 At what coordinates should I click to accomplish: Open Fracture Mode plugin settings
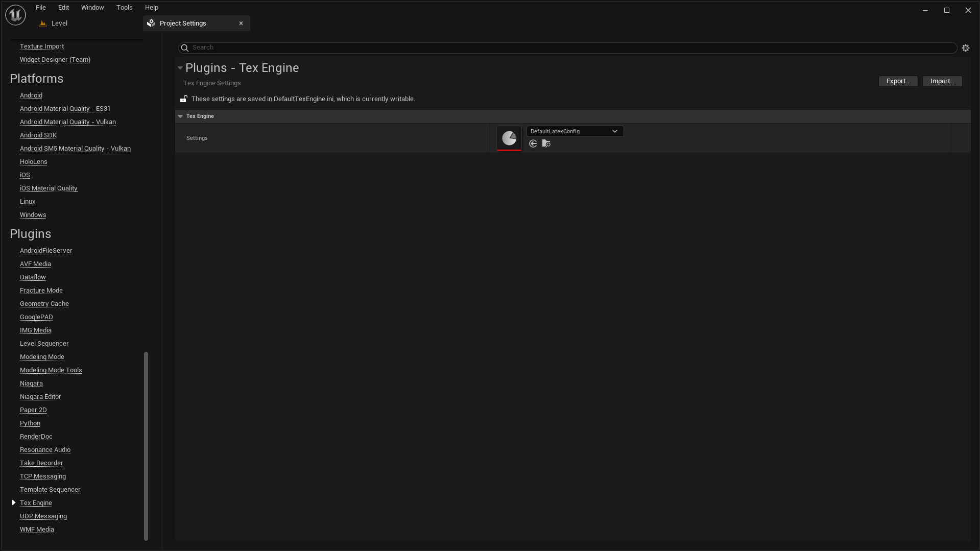click(41, 290)
